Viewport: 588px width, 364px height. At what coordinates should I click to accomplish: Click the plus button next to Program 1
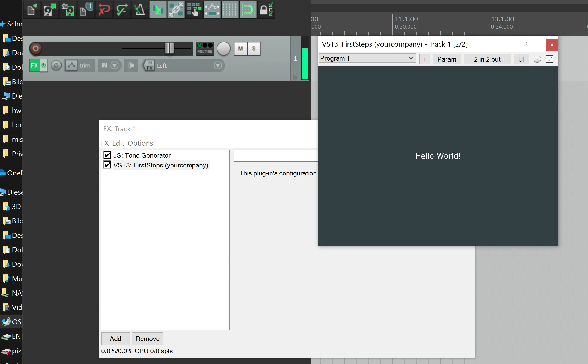point(425,59)
